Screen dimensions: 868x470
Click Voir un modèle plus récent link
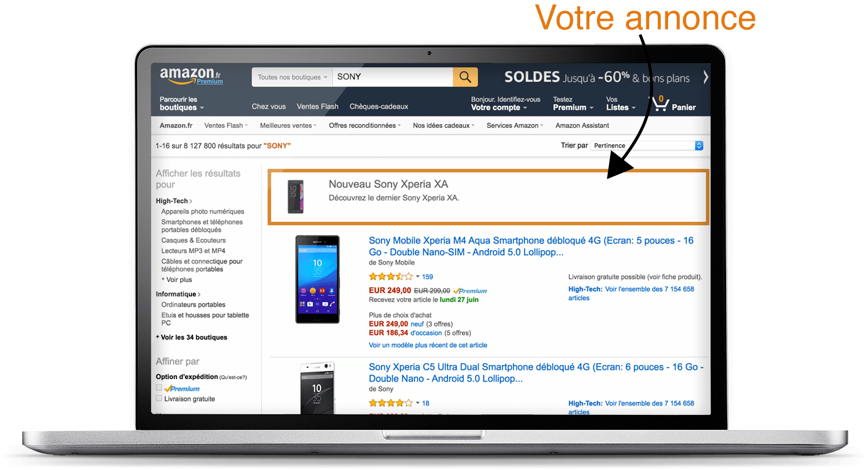[x=428, y=345]
